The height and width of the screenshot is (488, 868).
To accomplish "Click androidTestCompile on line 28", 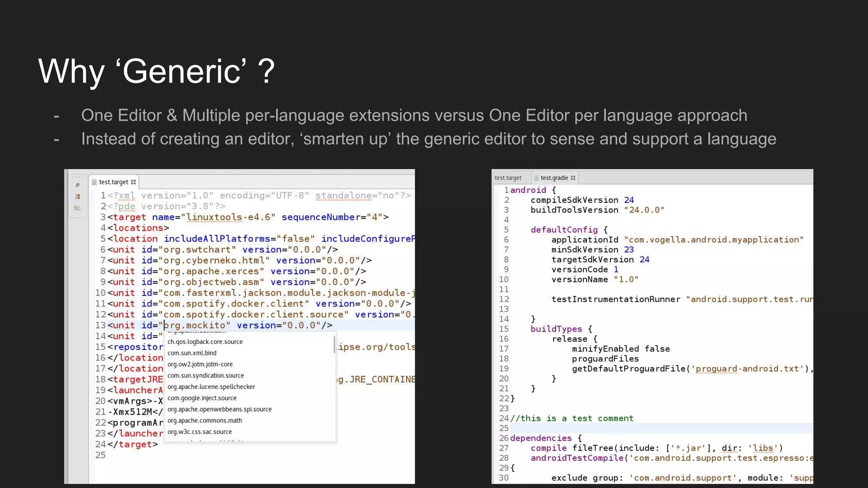I will coord(577,458).
